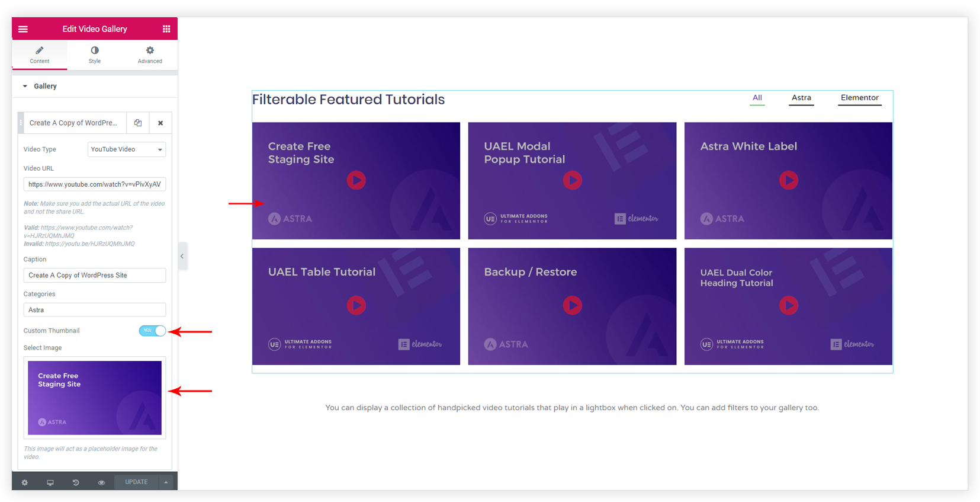
Task: Click the Astra logo on Staging Site card
Action: (x=290, y=219)
